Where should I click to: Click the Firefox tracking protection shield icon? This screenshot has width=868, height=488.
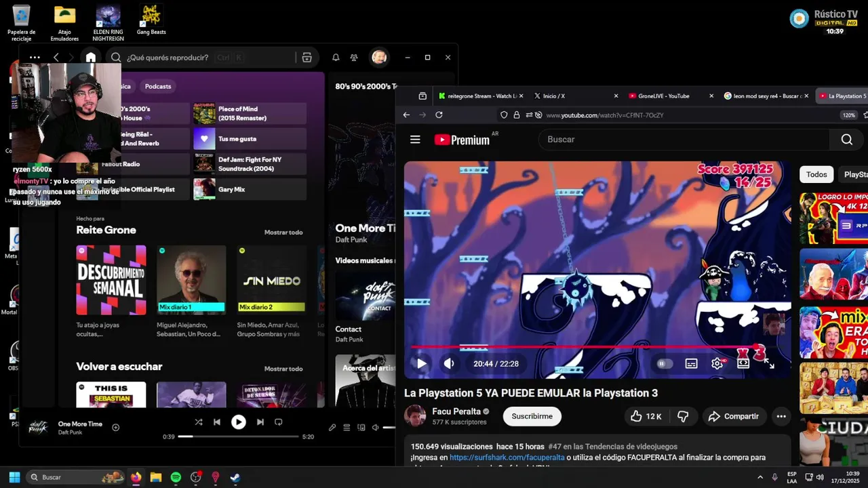[x=503, y=115]
